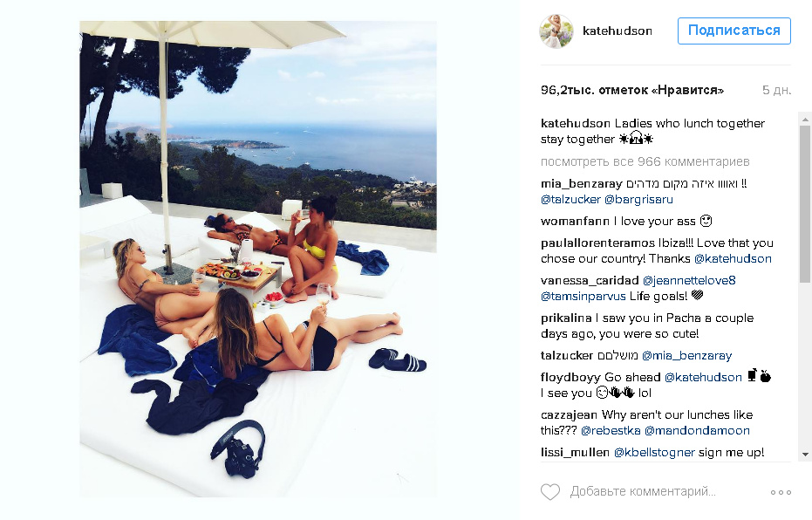
Task: Click the scrollbar up arrow in comments
Action: 805,120
